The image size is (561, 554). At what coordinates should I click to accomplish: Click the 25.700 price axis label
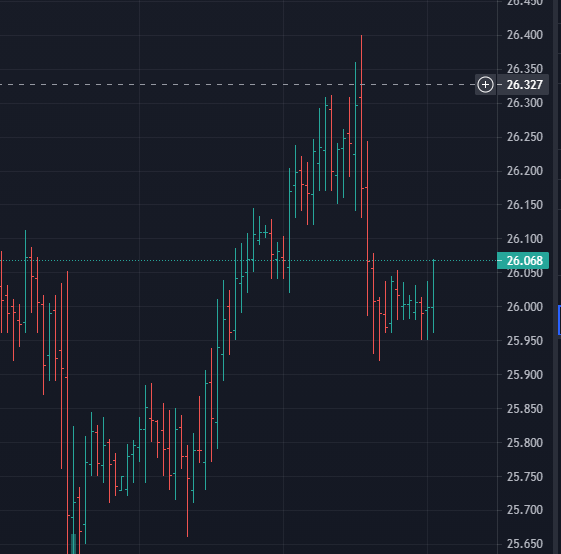(525, 510)
